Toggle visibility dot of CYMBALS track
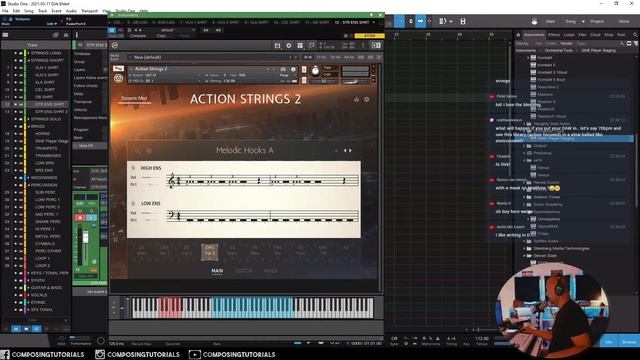This screenshot has height=360, width=640. [16, 244]
